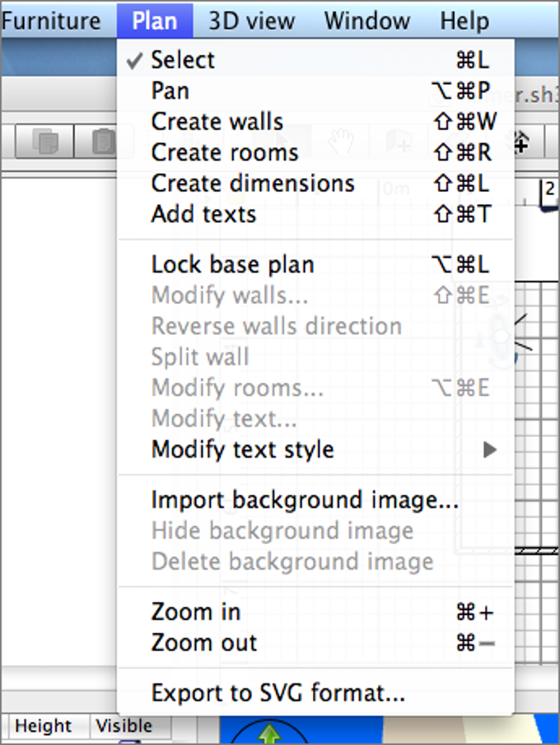This screenshot has width=560, height=745.
Task: Toggle Lock base plan
Action: coord(232,265)
